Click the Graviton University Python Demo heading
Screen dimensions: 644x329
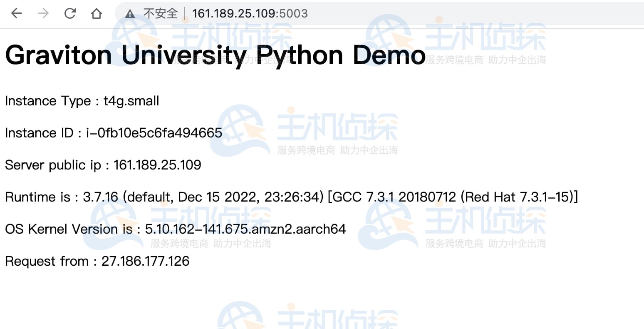214,54
